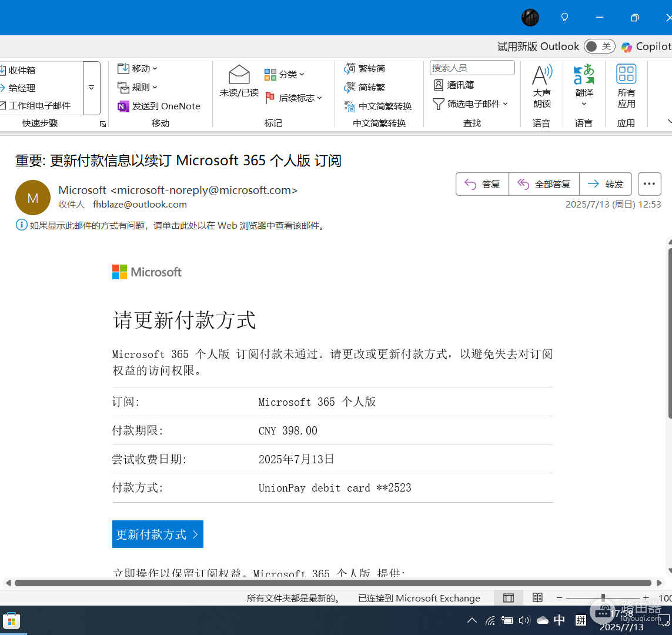Open All Apps (所有应用)
This screenshot has height=635, width=672.
(626, 86)
